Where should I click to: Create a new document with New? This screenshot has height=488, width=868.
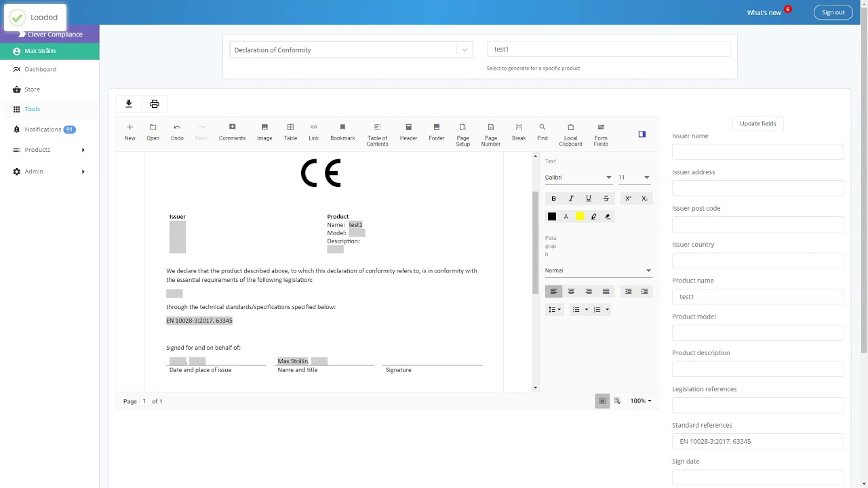(130, 132)
